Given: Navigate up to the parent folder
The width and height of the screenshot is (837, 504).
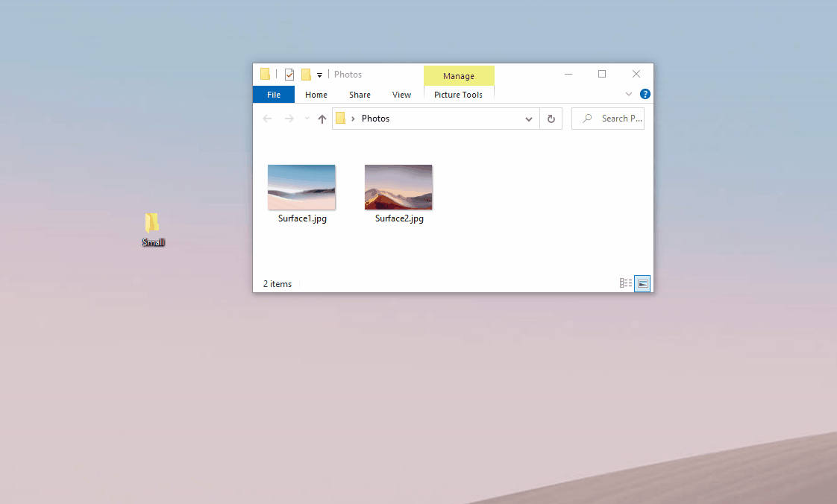Looking at the screenshot, I should coord(322,118).
